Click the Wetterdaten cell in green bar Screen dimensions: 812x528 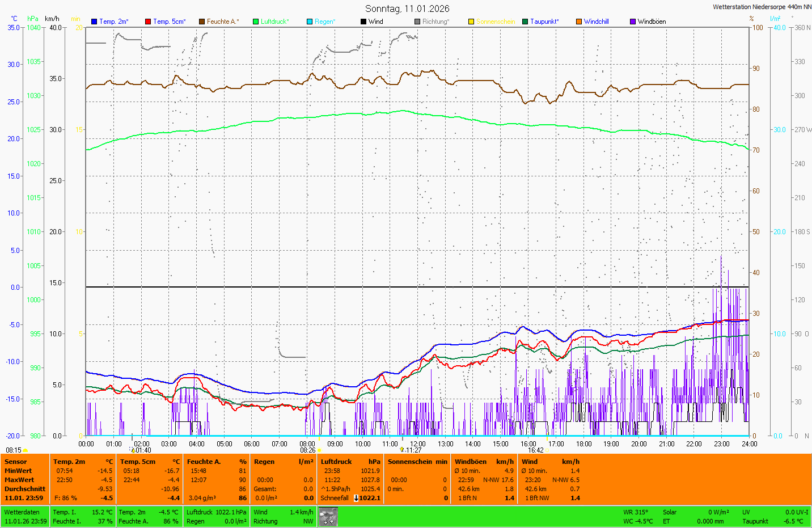[x=22, y=512]
